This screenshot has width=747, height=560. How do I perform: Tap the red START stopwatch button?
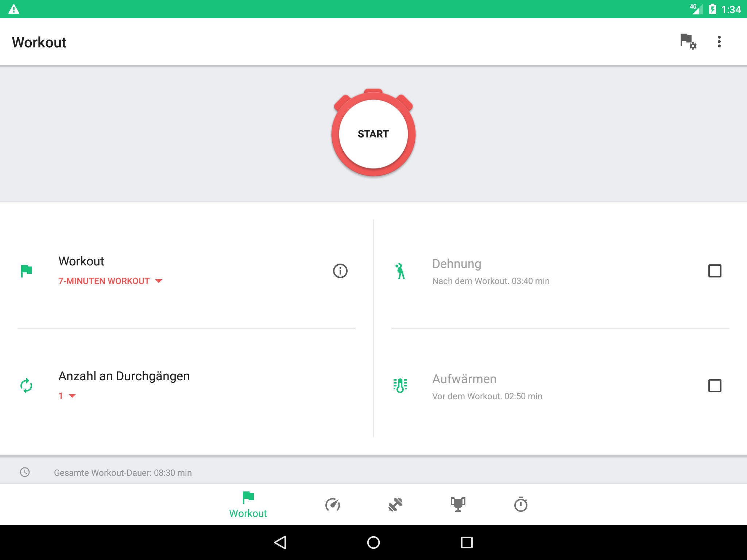373,133
